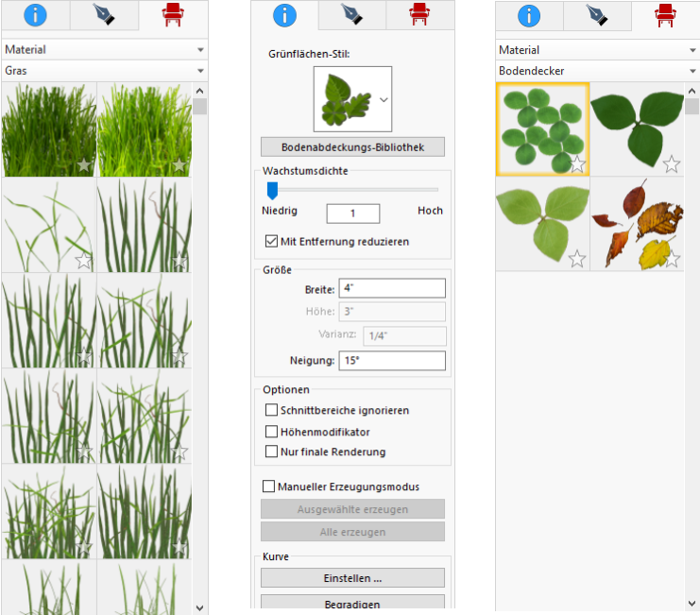Switch to the info tab in the middle panel

coord(284,15)
